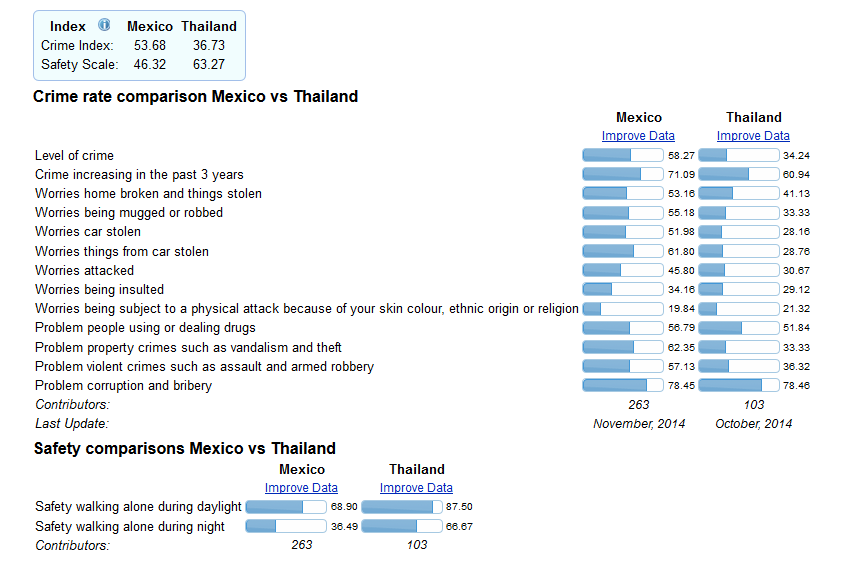The height and width of the screenshot is (579, 845).
Task: Open Mexico's Improve Data link in crime rate section
Action: click(x=638, y=136)
